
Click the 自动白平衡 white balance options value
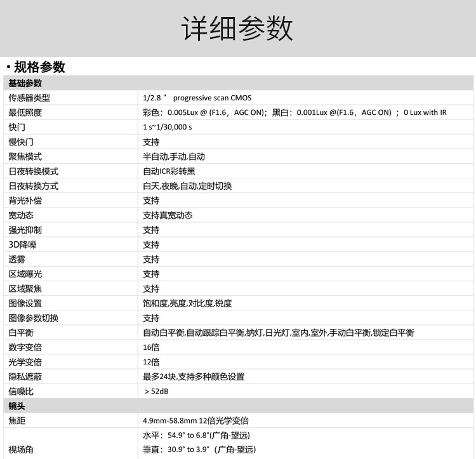(279, 333)
